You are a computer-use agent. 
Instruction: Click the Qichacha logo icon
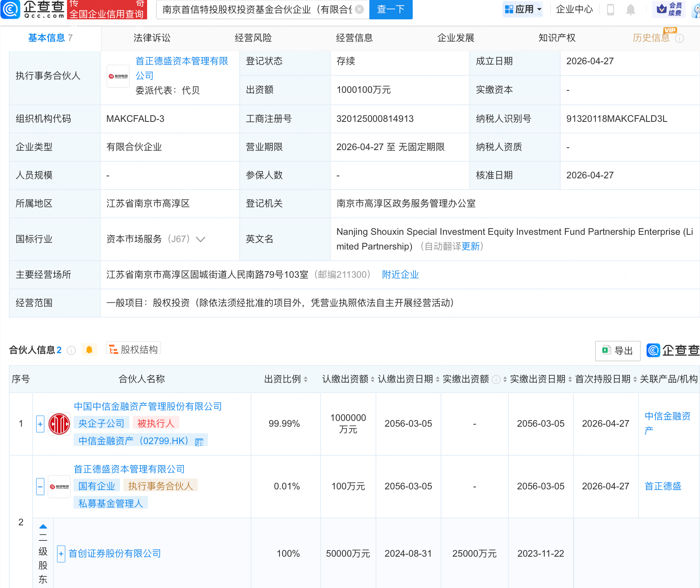(x=10, y=9)
